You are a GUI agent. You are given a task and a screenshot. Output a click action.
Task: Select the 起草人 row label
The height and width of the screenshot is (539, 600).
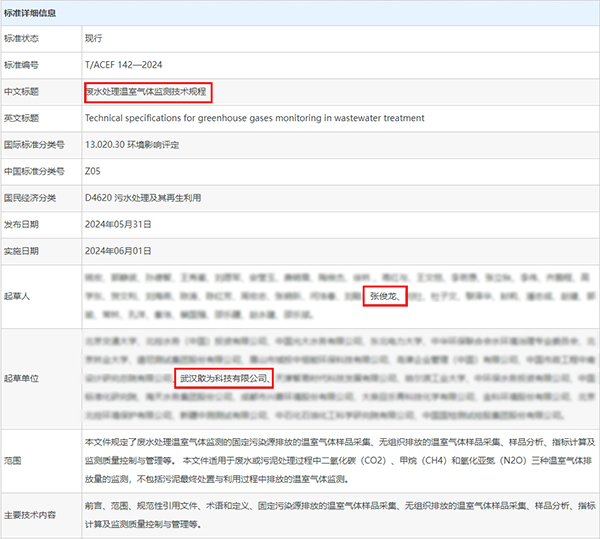point(18,295)
